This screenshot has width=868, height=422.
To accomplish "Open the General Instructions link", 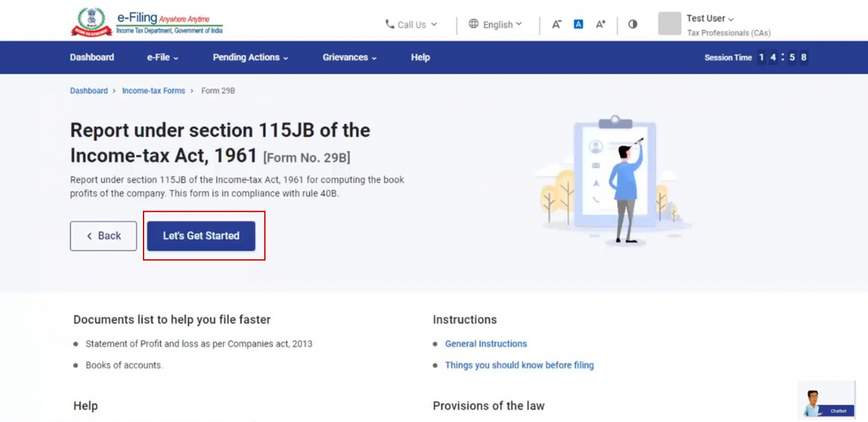I will coord(486,343).
